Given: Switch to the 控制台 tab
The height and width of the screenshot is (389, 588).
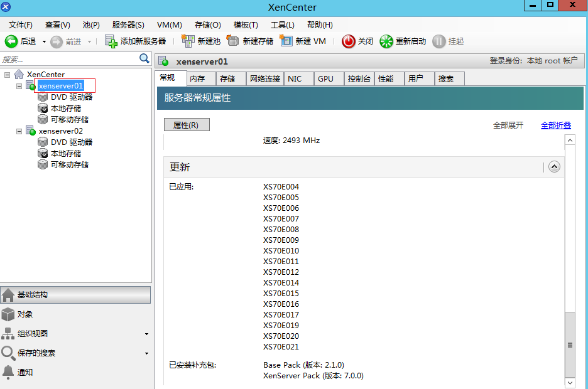Looking at the screenshot, I should coord(359,79).
